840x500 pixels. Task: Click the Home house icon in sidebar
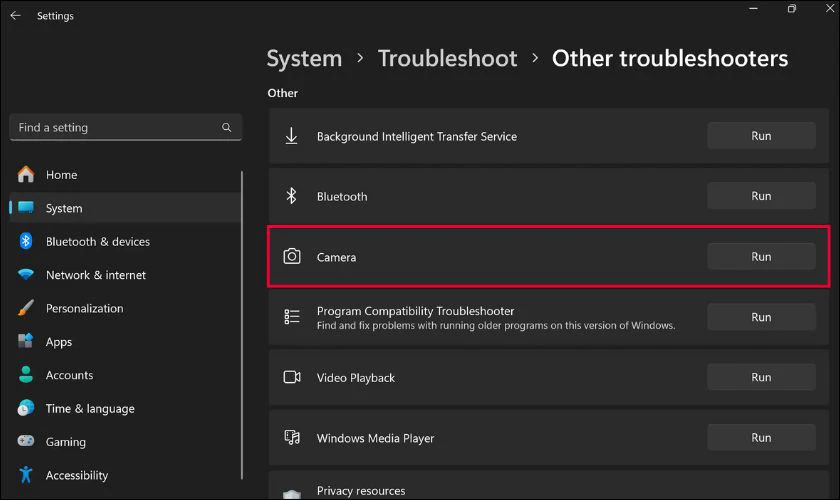tap(25, 174)
